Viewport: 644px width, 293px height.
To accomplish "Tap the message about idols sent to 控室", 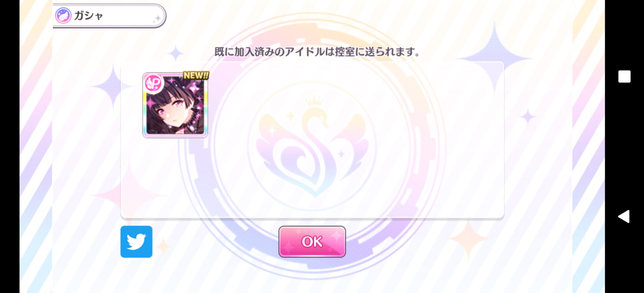I will (x=317, y=52).
